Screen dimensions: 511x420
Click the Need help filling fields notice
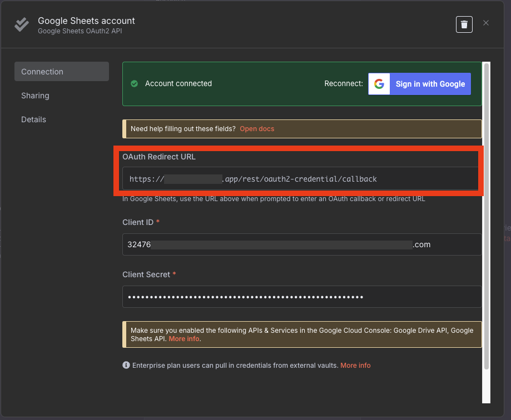coord(302,129)
